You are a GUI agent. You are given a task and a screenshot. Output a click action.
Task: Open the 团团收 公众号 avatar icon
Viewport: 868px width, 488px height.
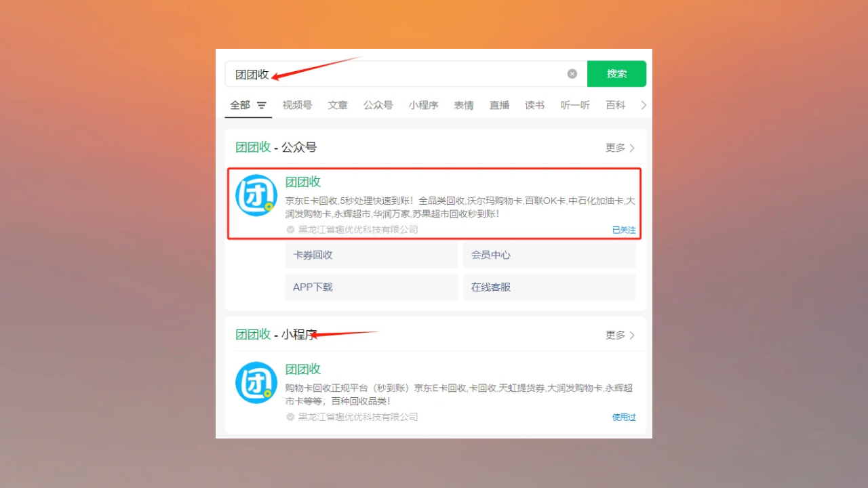point(256,195)
